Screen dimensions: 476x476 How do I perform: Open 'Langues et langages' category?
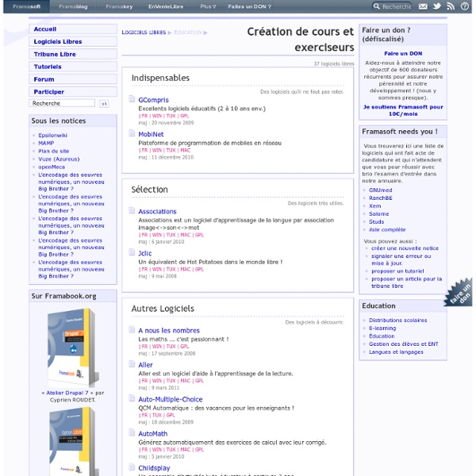pyautogui.click(x=396, y=351)
